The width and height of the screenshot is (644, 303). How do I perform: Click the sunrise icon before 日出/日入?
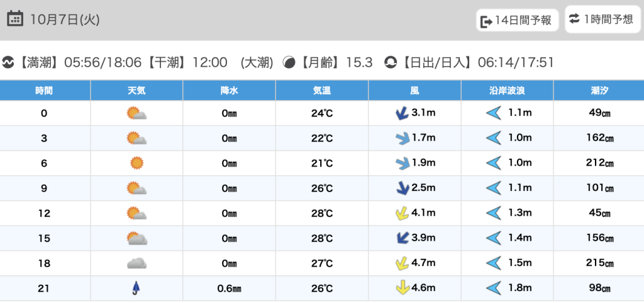click(x=391, y=62)
